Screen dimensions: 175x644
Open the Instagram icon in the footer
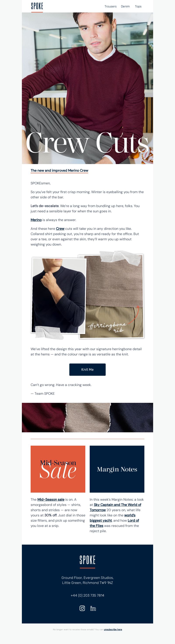click(x=82, y=608)
